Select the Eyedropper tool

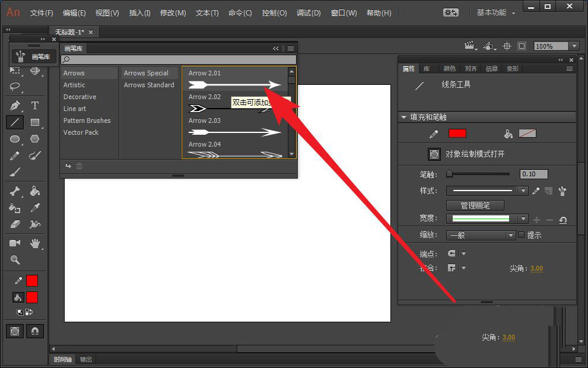35,208
